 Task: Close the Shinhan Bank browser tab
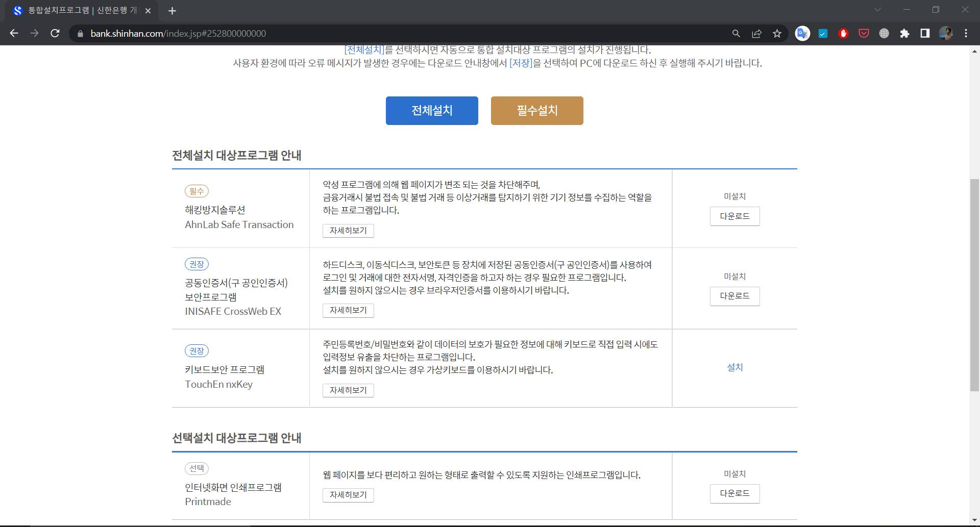(x=148, y=11)
